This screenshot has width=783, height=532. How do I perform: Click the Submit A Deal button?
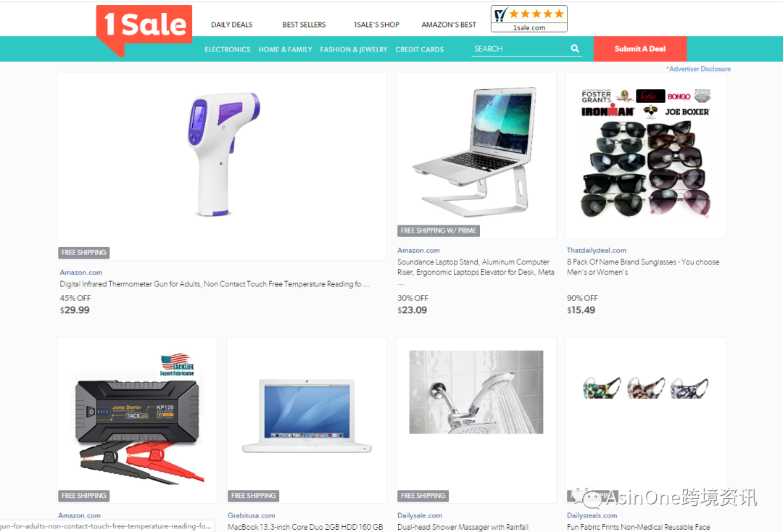640,49
